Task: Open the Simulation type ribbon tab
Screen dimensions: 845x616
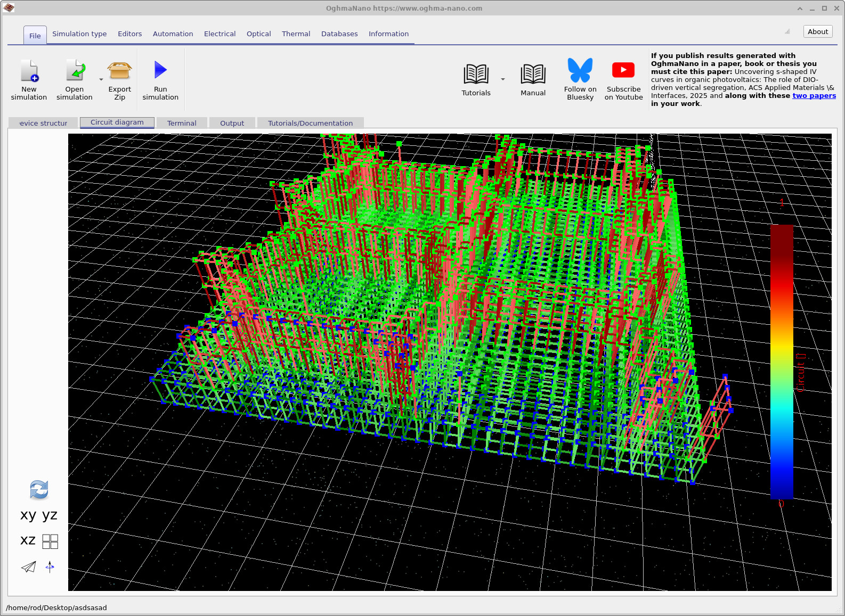Action: 79,34
